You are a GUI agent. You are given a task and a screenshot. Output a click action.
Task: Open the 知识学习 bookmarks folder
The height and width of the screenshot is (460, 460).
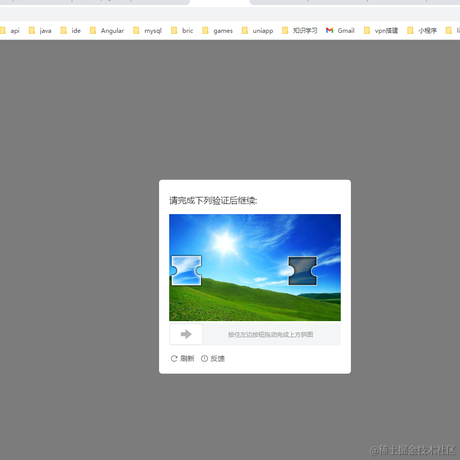299,31
